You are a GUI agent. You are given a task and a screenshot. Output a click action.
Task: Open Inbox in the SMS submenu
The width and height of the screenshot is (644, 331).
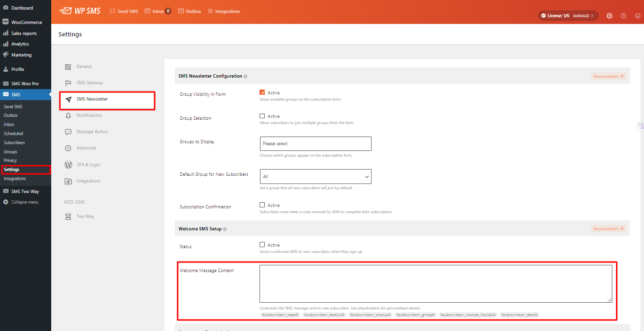click(x=9, y=125)
